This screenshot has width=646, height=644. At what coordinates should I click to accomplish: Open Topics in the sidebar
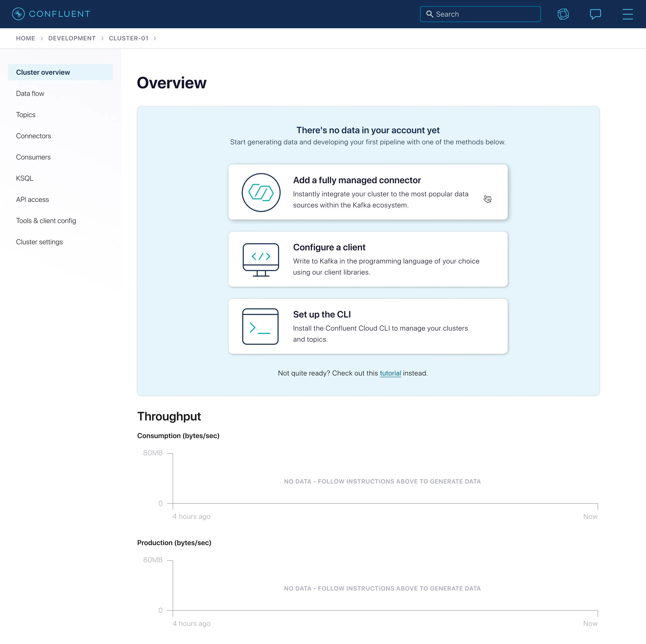tap(26, 115)
